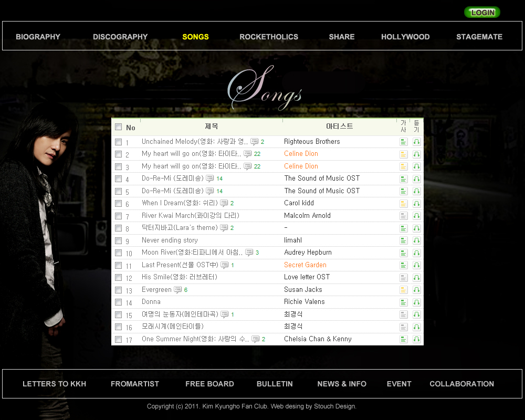Screen dimensions: 525x420
Task: Tick the checkbox next to Donna
Action: (x=119, y=302)
